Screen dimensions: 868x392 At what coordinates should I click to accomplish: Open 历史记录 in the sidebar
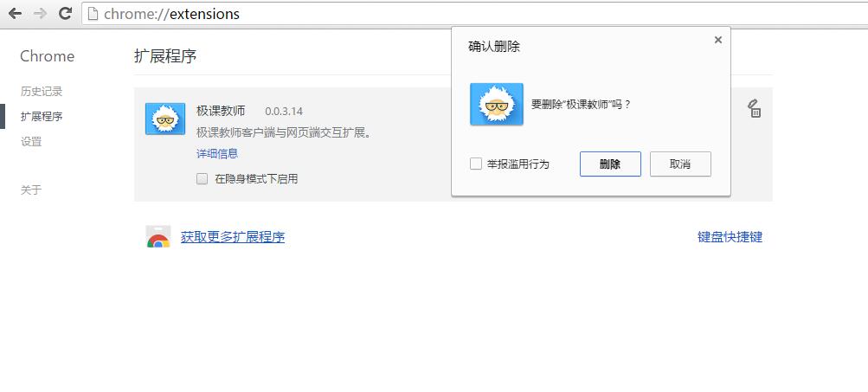(x=42, y=92)
